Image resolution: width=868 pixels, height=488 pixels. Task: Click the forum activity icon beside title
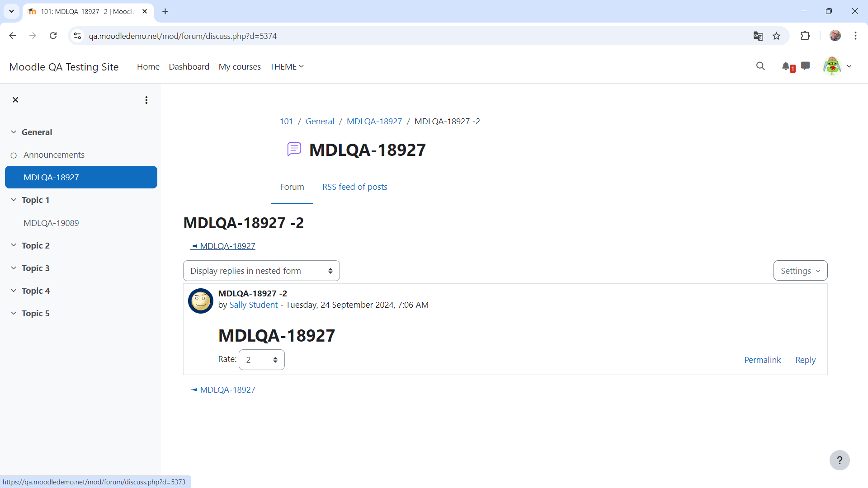[x=294, y=149]
